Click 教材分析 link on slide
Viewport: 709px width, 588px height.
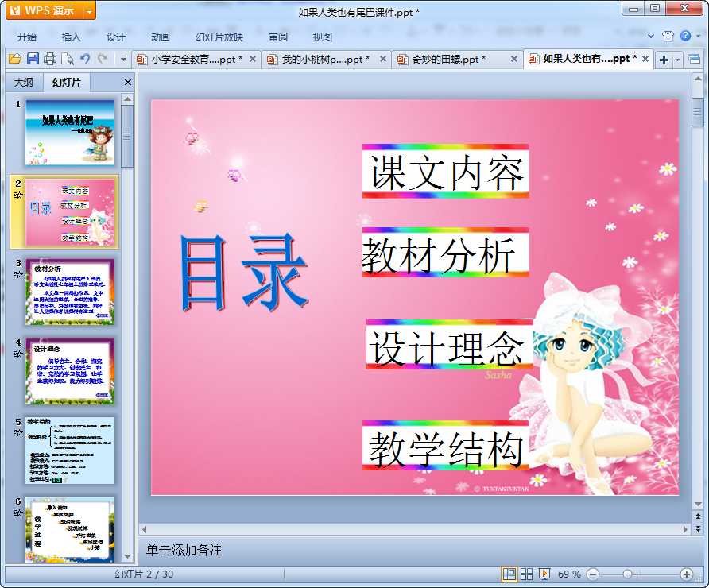click(x=445, y=252)
